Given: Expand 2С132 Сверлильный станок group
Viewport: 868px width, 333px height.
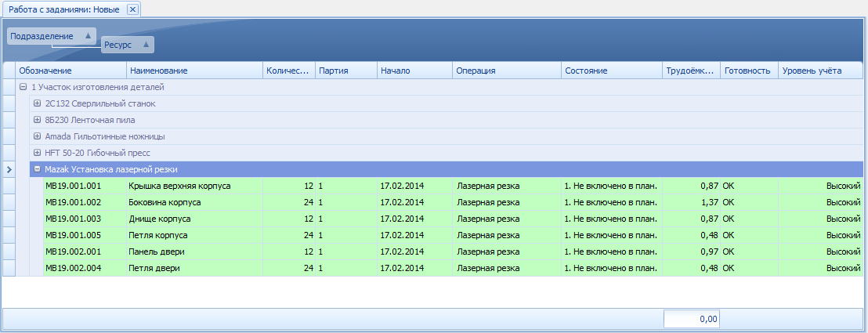Looking at the screenshot, I should [37, 103].
